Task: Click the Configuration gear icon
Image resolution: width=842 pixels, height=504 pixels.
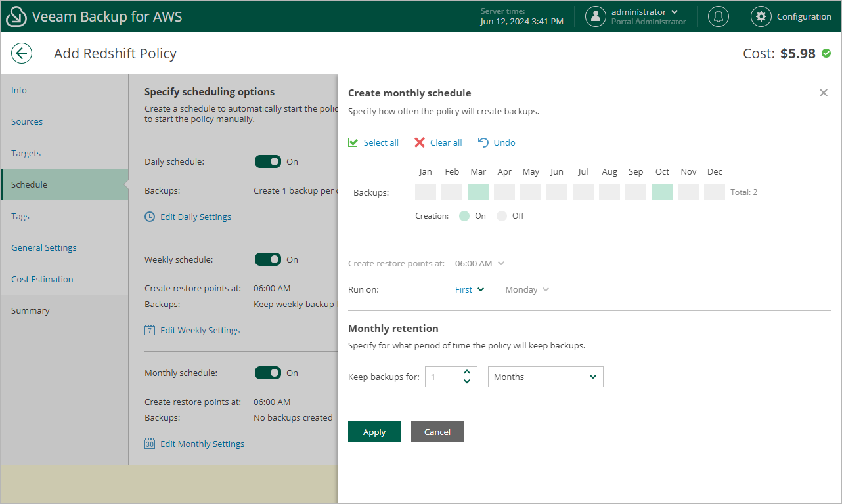Action: click(x=761, y=16)
